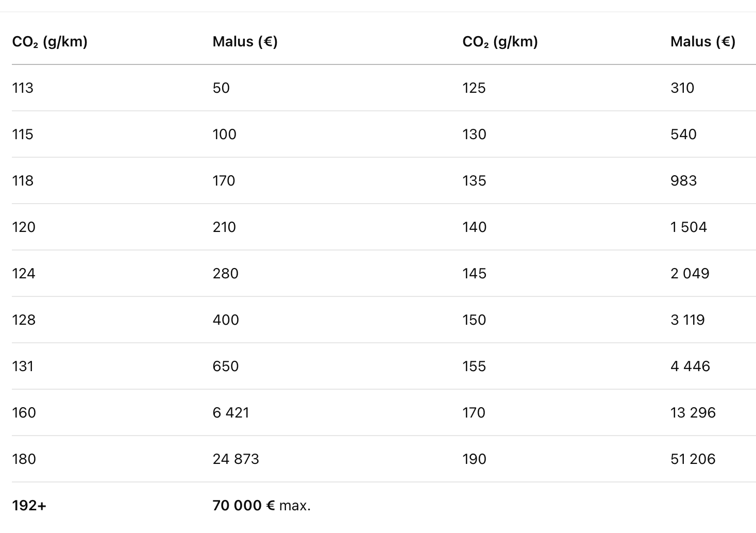Image resolution: width=756 pixels, height=533 pixels.
Task: Click the malus amount 983
Action: 683,181
